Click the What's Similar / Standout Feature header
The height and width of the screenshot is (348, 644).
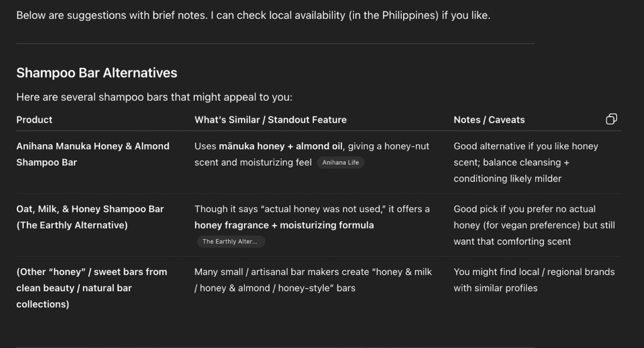[x=270, y=120]
